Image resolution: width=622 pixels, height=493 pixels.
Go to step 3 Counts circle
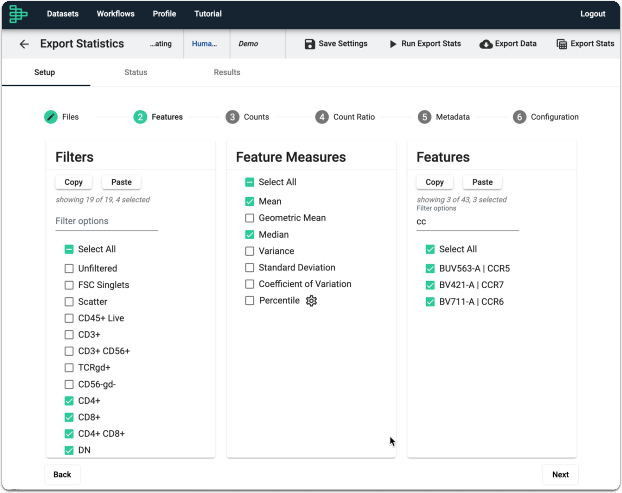click(232, 117)
